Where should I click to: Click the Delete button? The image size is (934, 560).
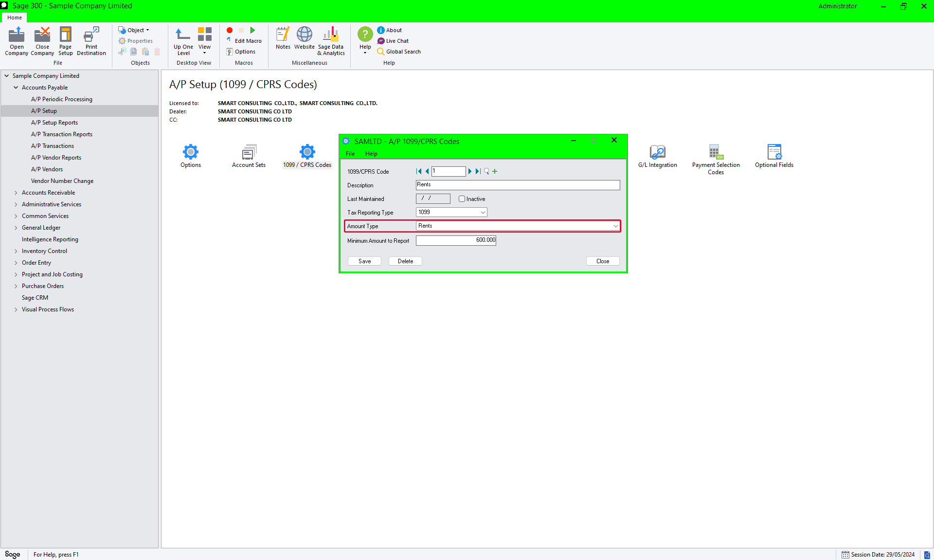[x=405, y=261]
